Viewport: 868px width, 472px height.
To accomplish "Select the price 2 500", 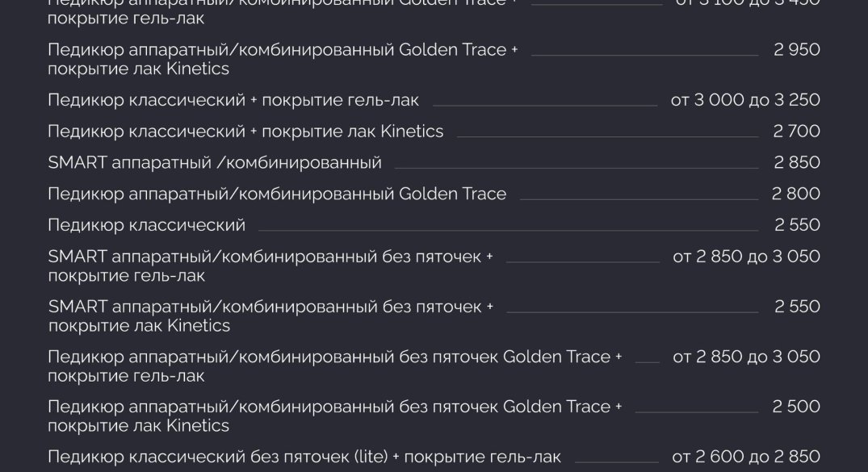I will pyautogui.click(x=796, y=407).
